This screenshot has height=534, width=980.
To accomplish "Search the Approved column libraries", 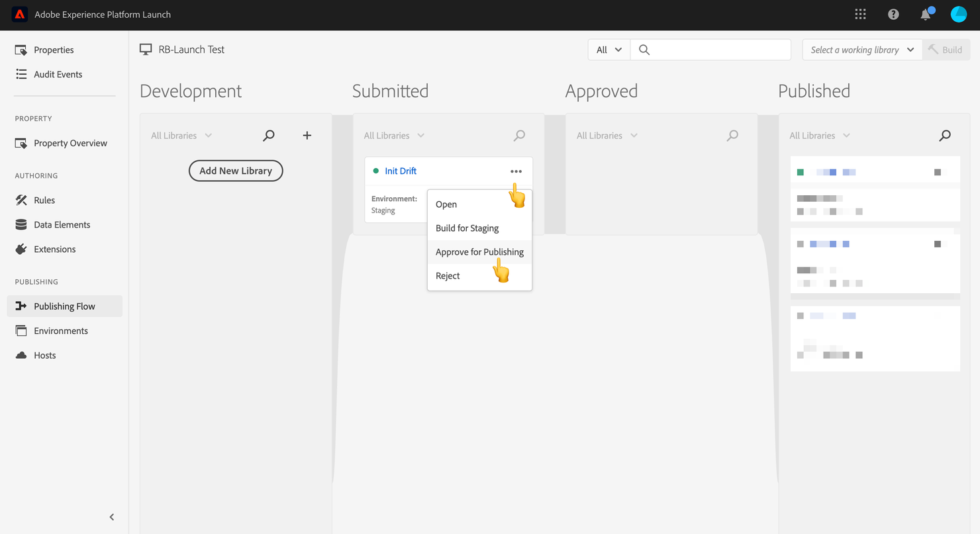I will [x=732, y=136].
